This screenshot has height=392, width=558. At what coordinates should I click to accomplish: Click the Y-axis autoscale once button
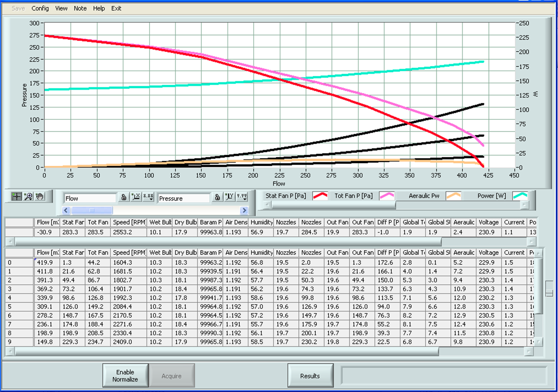pyautogui.click(x=230, y=197)
